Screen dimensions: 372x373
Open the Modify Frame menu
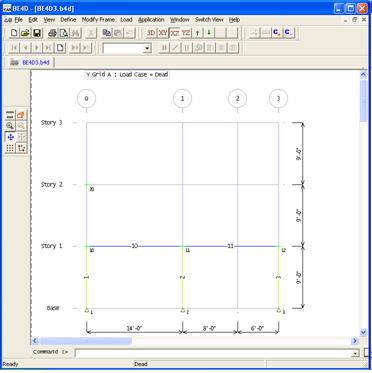click(x=98, y=20)
